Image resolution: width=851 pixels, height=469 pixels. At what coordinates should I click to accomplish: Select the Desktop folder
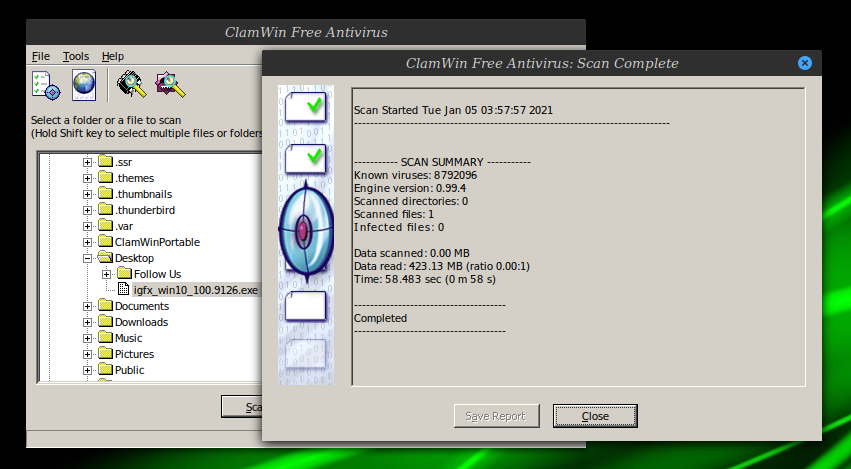(x=134, y=258)
